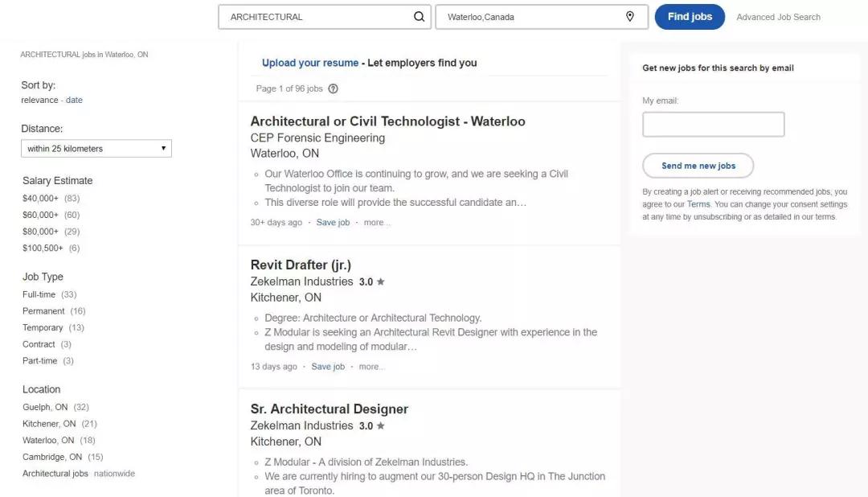Image resolution: width=868 pixels, height=497 pixels.
Task: Click the Upload your resume link
Action: point(310,63)
